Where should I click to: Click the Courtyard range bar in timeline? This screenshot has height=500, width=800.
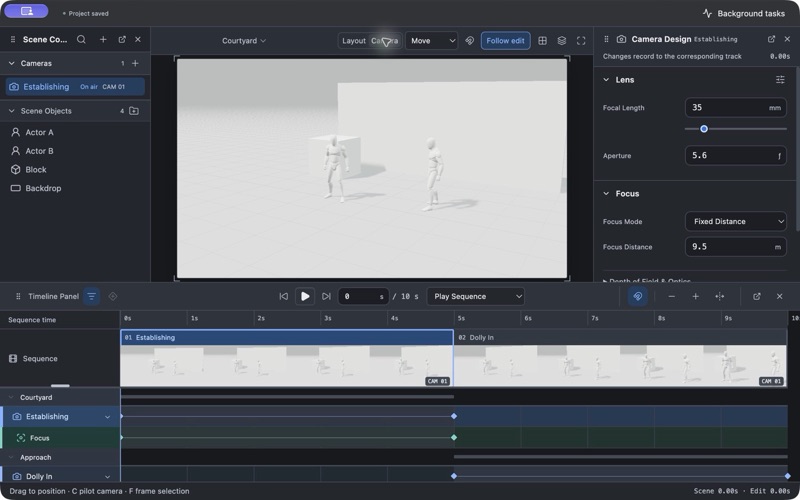click(287, 396)
